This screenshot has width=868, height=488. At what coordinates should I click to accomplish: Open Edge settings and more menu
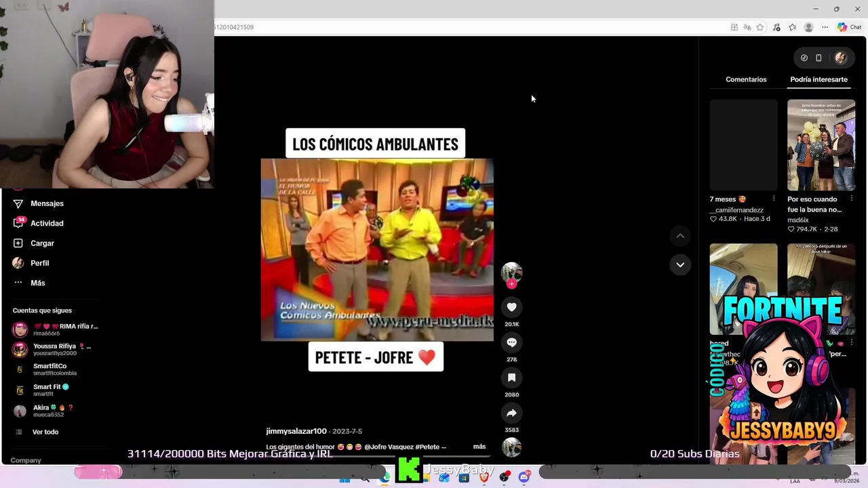[825, 27]
